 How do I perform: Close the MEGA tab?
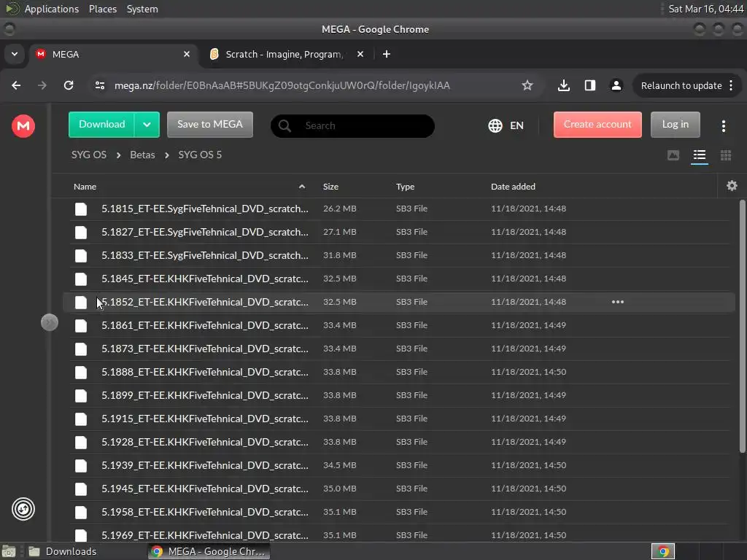187,54
